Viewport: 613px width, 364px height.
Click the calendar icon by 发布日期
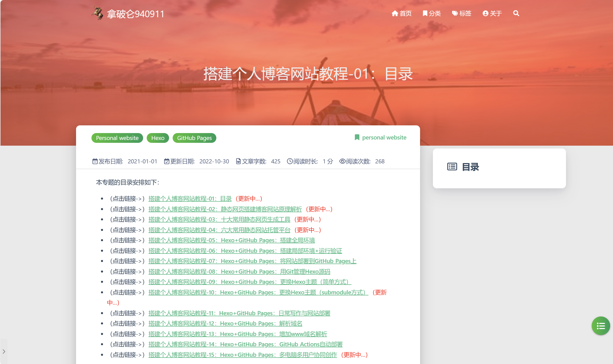95,161
